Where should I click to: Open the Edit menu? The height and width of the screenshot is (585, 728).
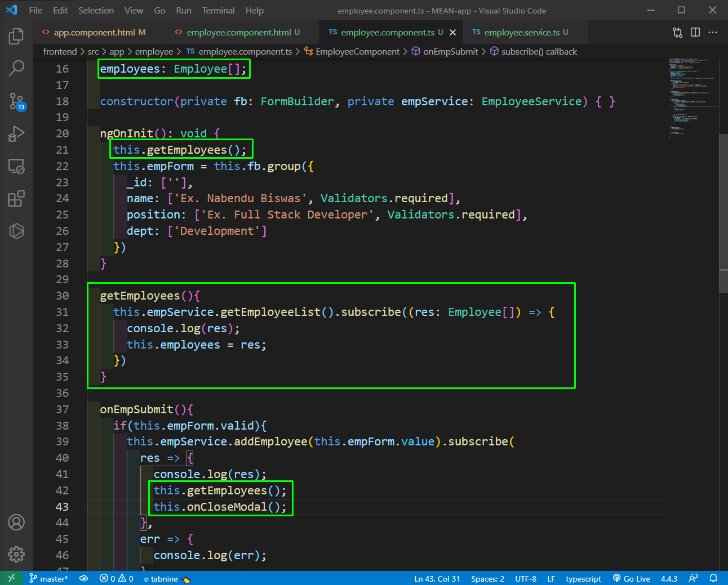coord(60,10)
